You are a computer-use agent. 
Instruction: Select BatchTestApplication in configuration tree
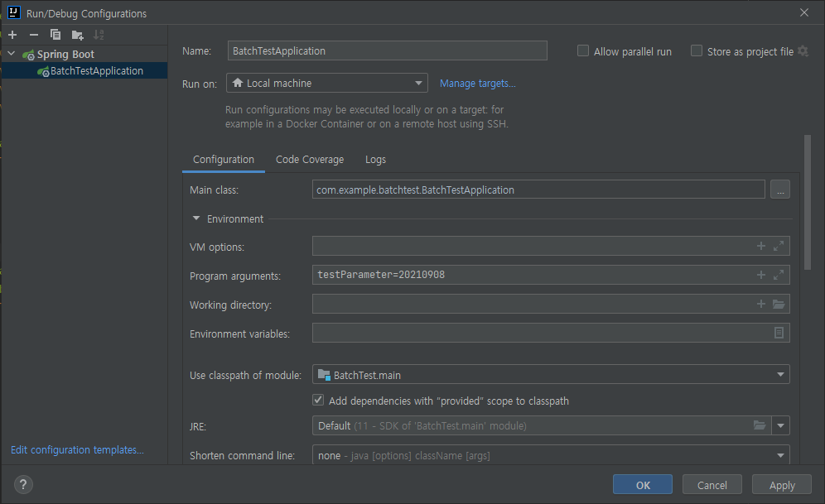click(84, 70)
